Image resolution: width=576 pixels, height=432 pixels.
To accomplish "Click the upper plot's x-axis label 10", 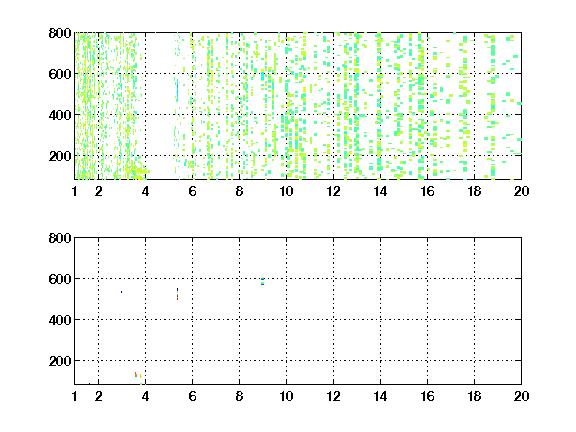I will tap(286, 191).
